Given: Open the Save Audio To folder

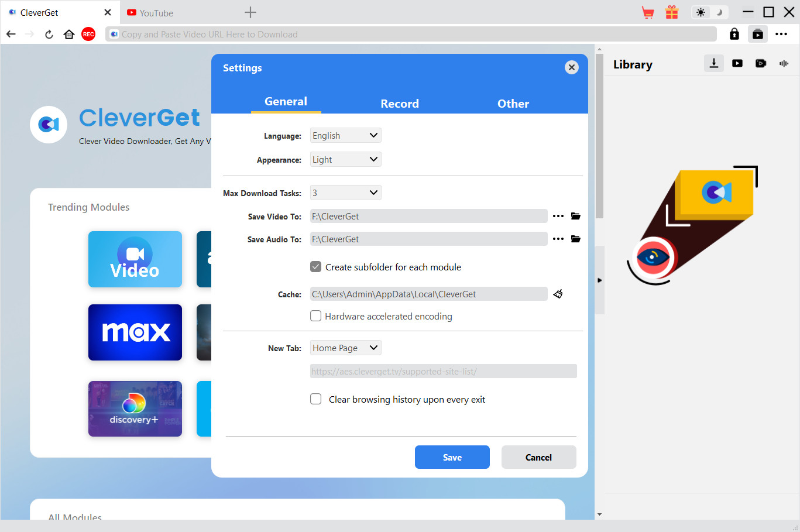Looking at the screenshot, I should [x=576, y=239].
